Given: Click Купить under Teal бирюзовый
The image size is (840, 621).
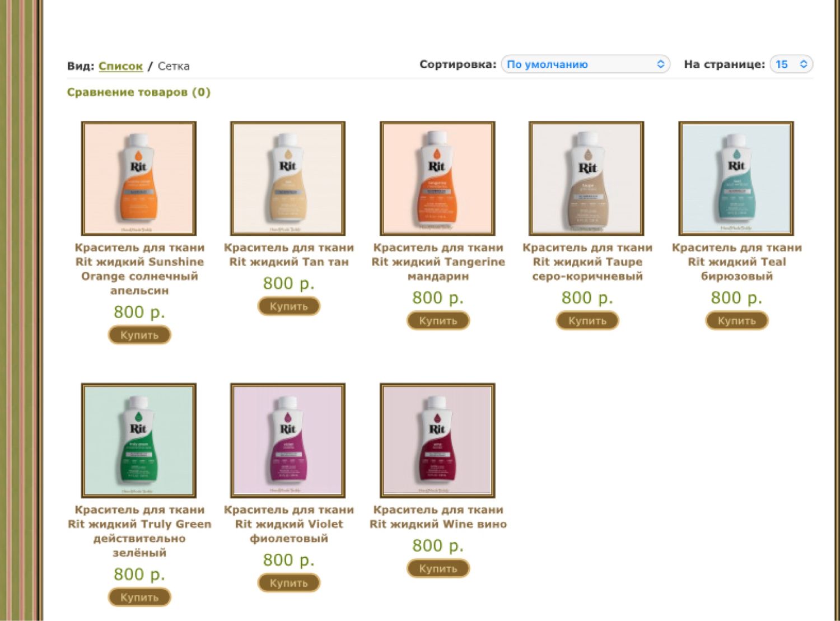Looking at the screenshot, I should (x=737, y=321).
